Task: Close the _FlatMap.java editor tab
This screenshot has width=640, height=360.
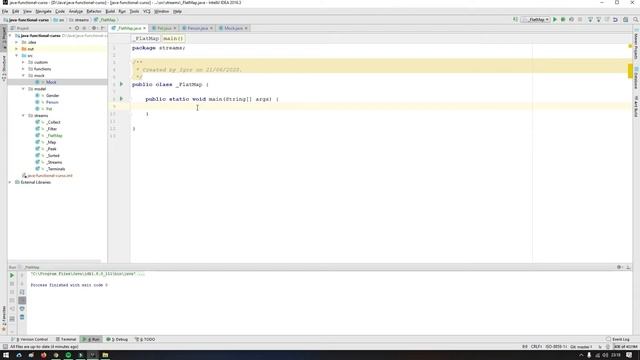Action: tap(144, 28)
